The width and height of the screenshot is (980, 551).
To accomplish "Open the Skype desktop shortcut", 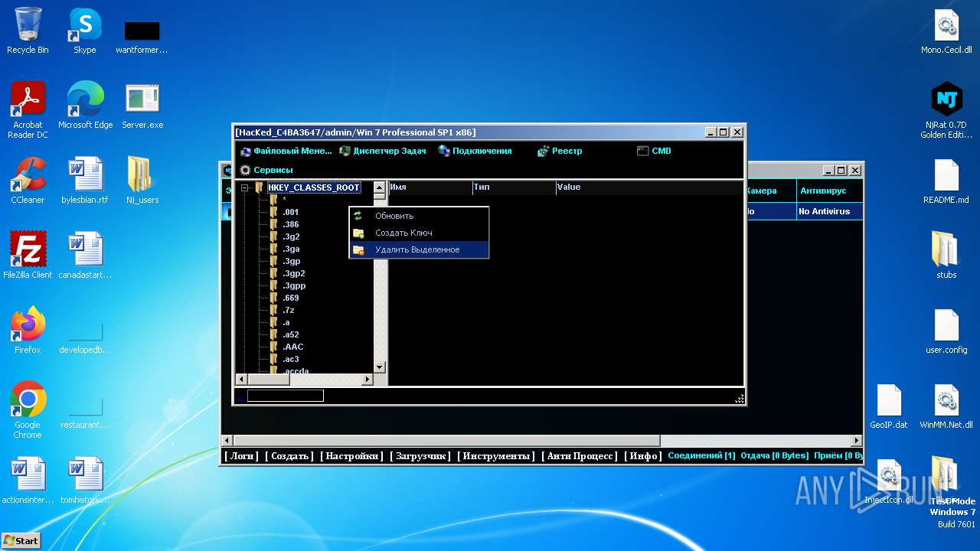I will (x=84, y=31).
